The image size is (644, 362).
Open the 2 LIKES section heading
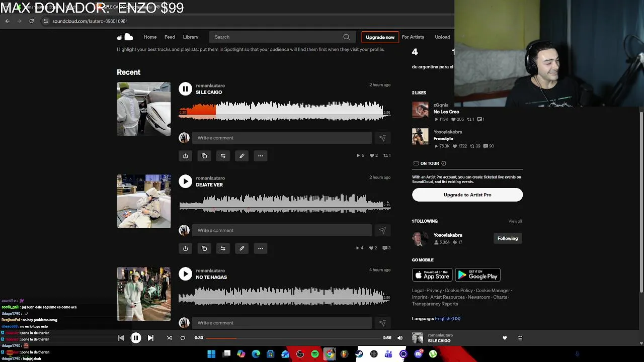click(419, 93)
